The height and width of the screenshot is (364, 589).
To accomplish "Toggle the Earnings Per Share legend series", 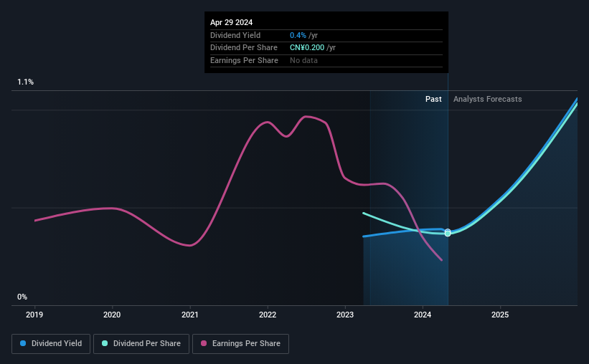I will tap(240, 344).
